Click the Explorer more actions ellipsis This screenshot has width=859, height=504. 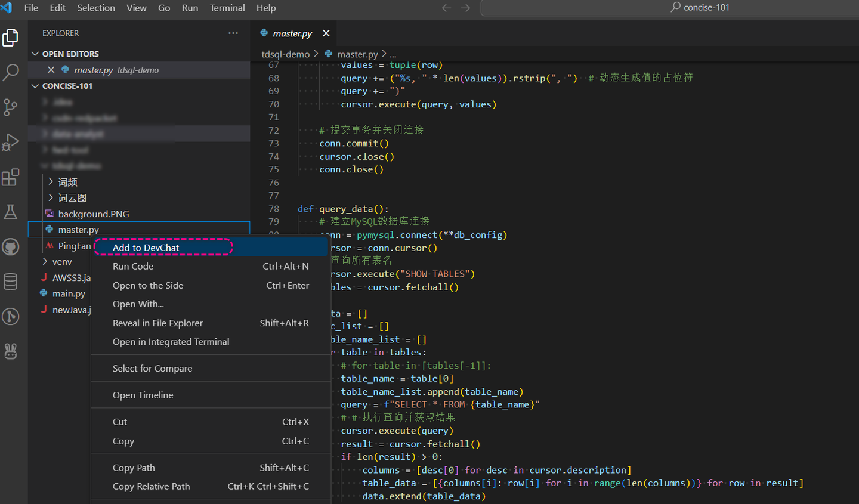tap(233, 33)
